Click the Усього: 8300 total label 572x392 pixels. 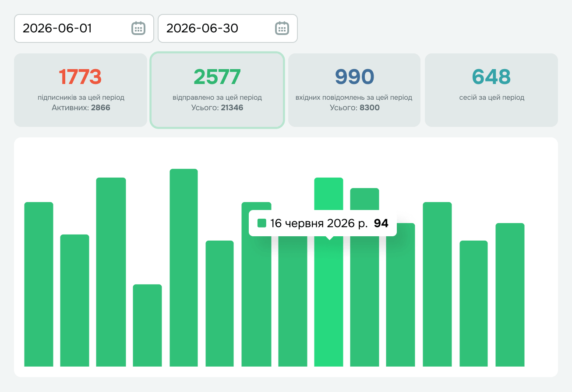coord(354,108)
